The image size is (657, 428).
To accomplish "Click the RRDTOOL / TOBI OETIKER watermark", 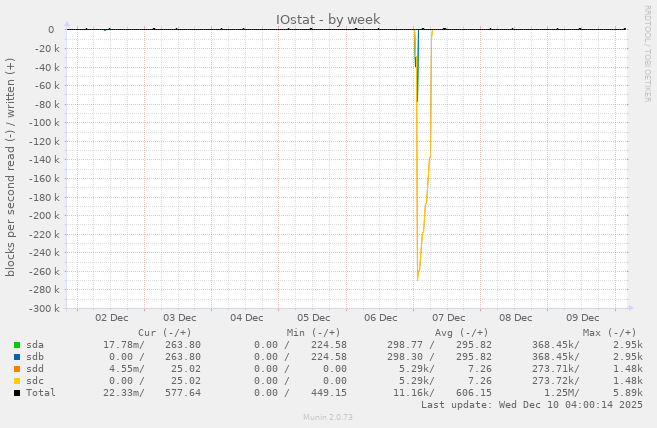I will (x=647, y=54).
